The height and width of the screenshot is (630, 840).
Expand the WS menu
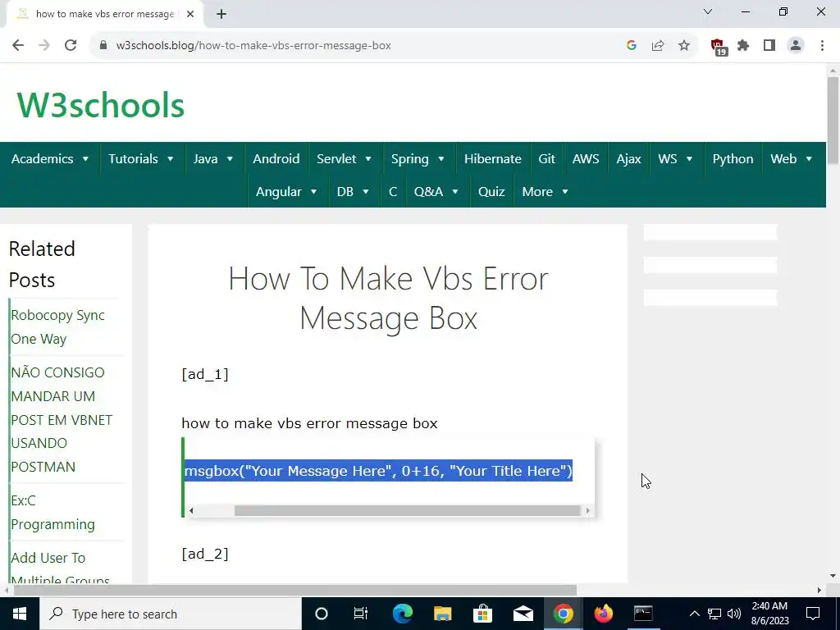click(675, 158)
